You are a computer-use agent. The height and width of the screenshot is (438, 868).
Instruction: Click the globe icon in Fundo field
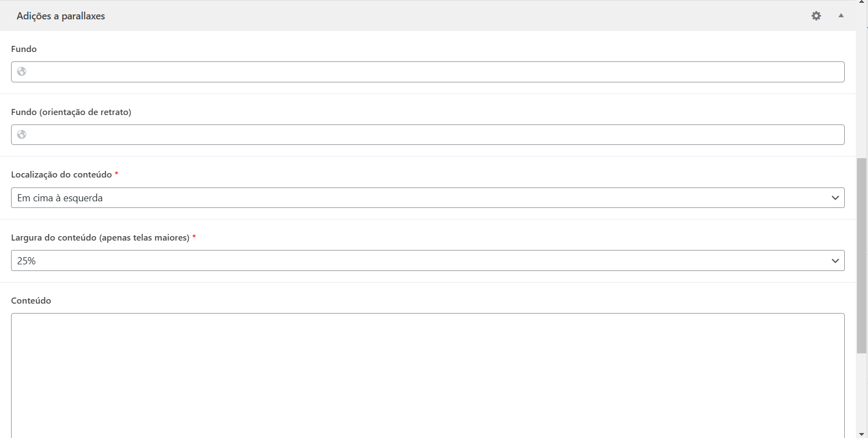[22, 71]
